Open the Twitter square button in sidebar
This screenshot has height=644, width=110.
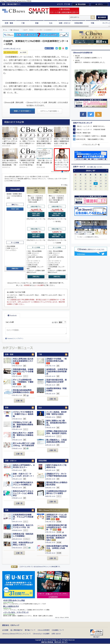tap(91, 114)
